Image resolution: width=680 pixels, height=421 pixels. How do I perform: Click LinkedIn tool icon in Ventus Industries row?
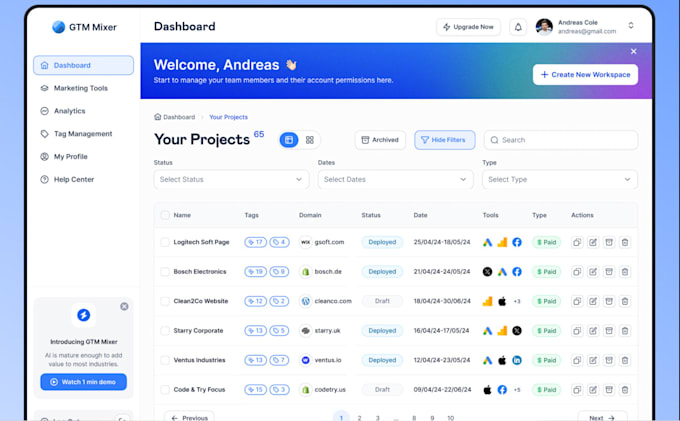[517, 360]
